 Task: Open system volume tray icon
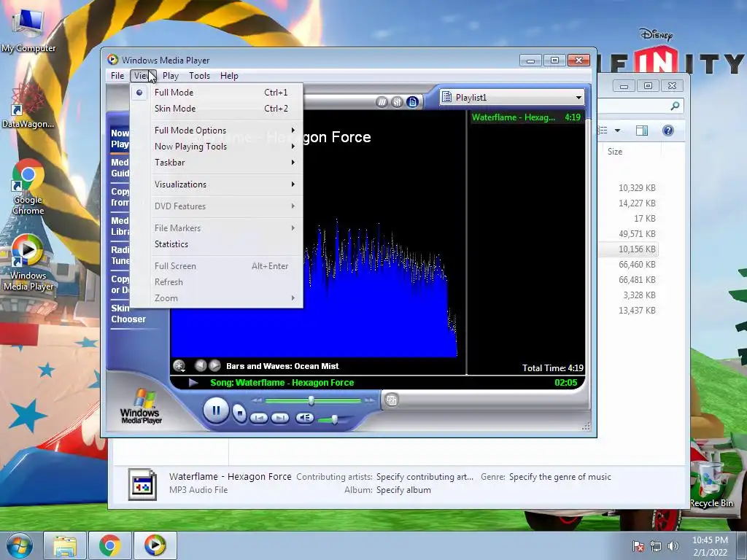pyautogui.click(x=673, y=546)
